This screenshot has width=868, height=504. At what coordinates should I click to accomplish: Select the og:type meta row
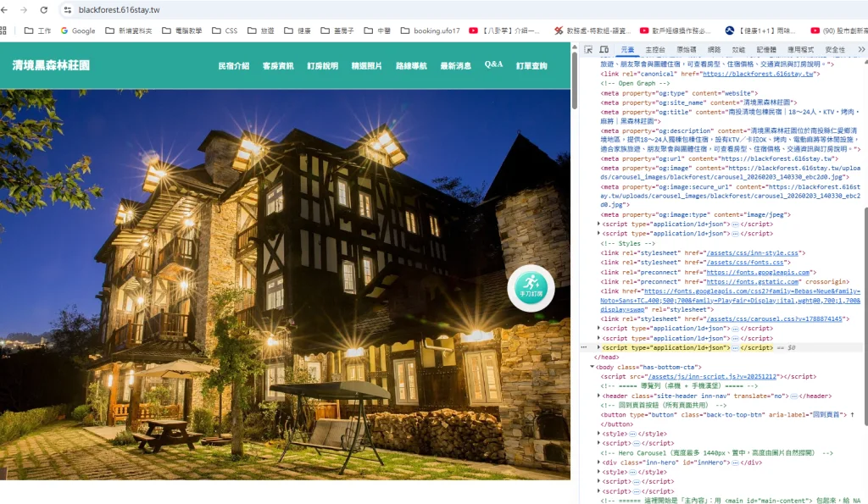[679, 93]
